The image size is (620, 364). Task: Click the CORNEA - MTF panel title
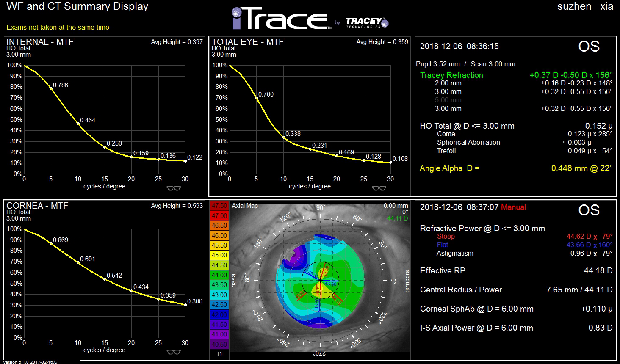point(37,206)
